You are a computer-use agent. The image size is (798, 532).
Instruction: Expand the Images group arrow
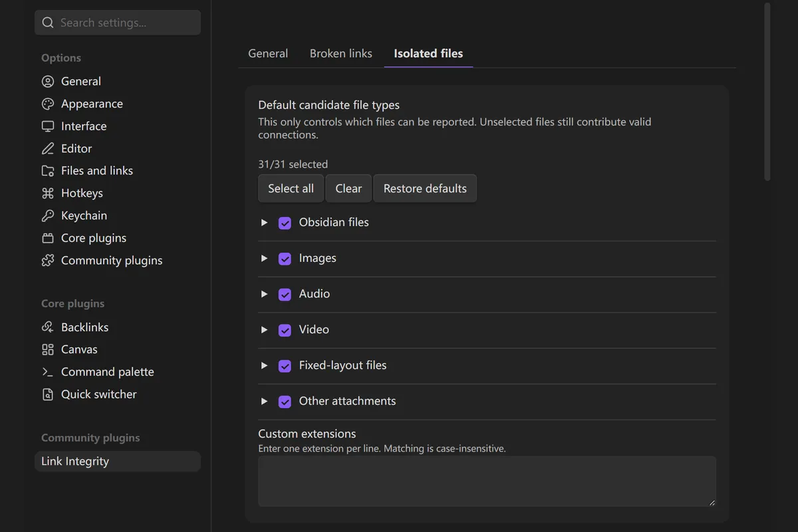[x=264, y=259]
